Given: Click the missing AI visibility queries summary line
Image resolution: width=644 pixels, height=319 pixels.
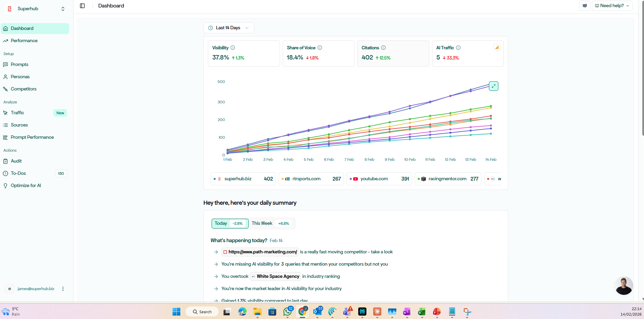Looking at the screenshot, I should pyautogui.click(x=304, y=264).
